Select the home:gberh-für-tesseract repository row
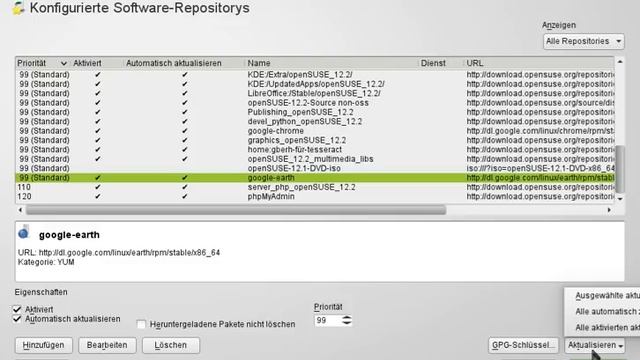This screenshot has height=360, width=640. point(315,150)
